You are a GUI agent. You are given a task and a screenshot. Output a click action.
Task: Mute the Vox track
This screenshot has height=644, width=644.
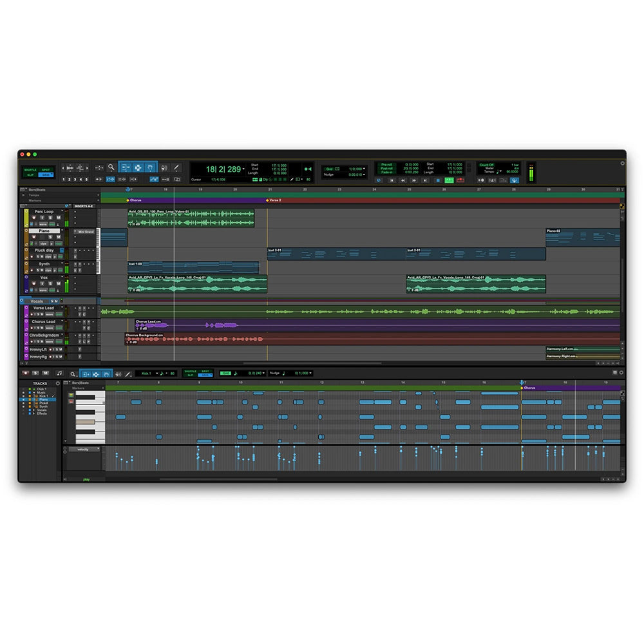(x=59, y=283)
